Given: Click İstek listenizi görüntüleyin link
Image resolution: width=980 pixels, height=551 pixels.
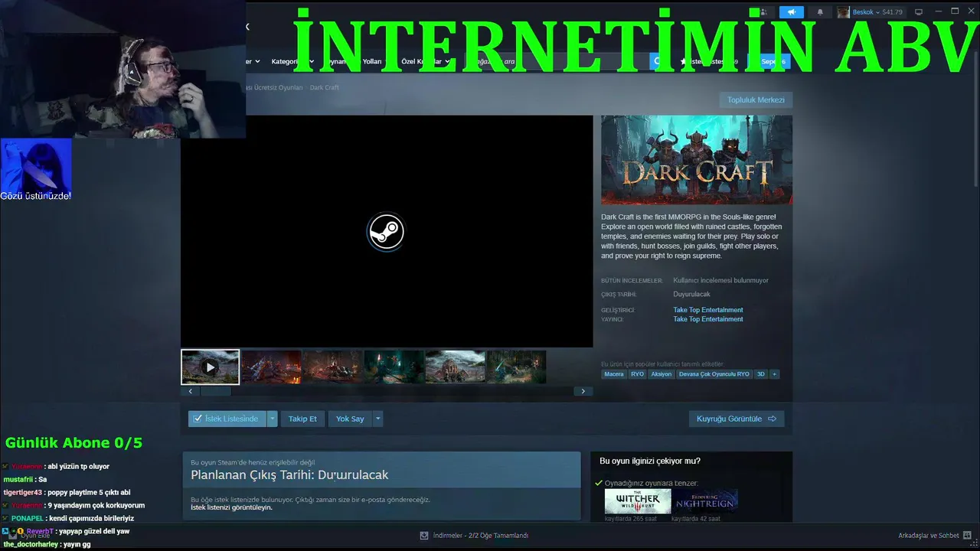Looking at the screenshot, I should [x=231, y=507].
